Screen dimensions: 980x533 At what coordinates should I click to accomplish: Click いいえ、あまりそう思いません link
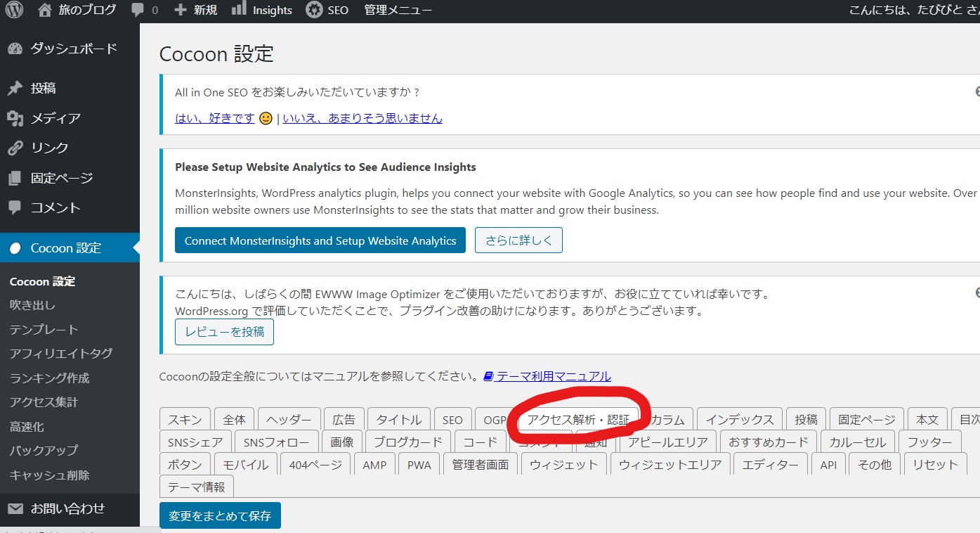pyautogui.click(x=362, y=118)
